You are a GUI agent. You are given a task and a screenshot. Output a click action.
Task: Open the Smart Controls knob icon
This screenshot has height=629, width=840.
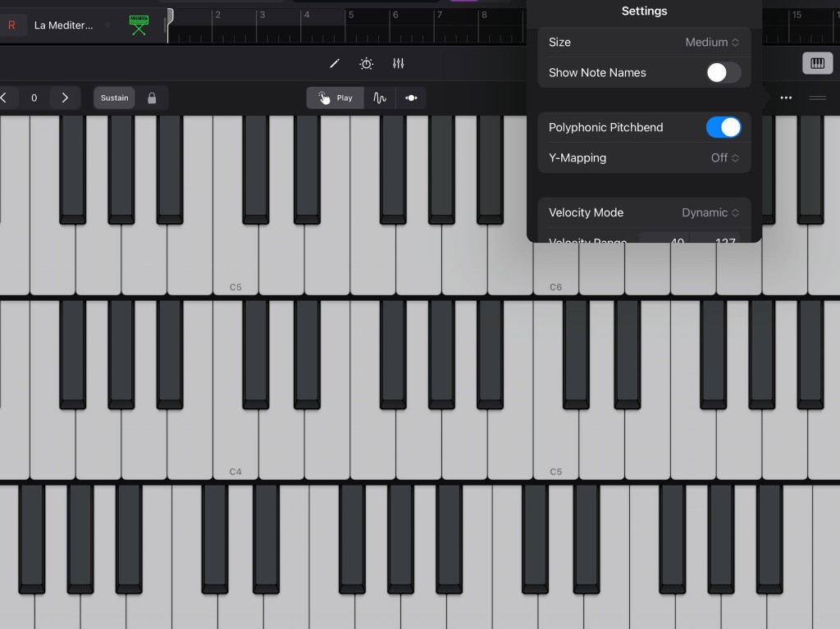click(366, 64)
